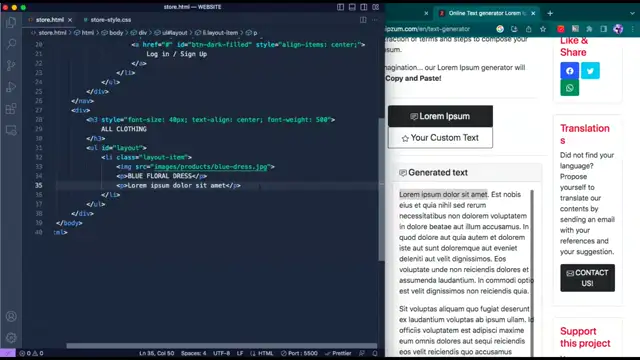
Task: Click the 'ALL CLOTHING' text in the editor
Action: (x=124, y=129)
